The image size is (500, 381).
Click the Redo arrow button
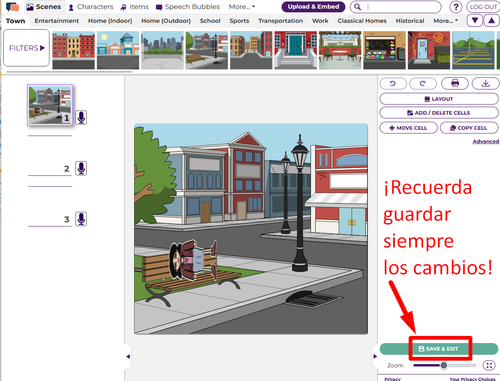pos(423,83)
